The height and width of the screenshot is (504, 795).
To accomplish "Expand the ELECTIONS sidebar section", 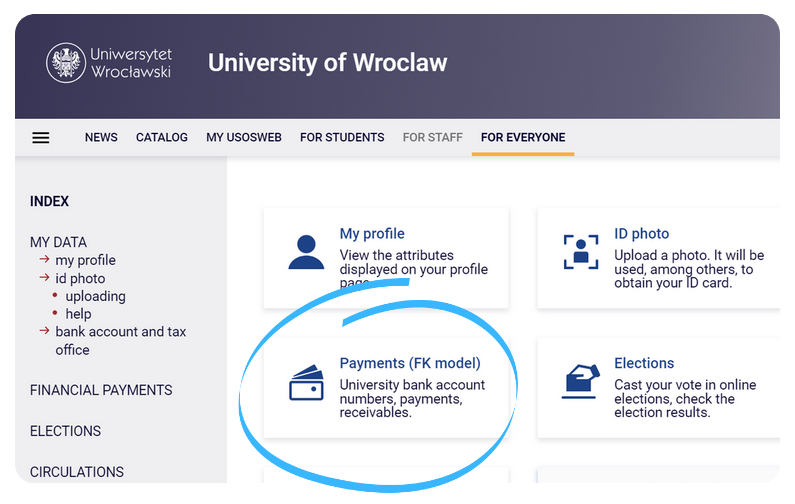I will 65,431.
